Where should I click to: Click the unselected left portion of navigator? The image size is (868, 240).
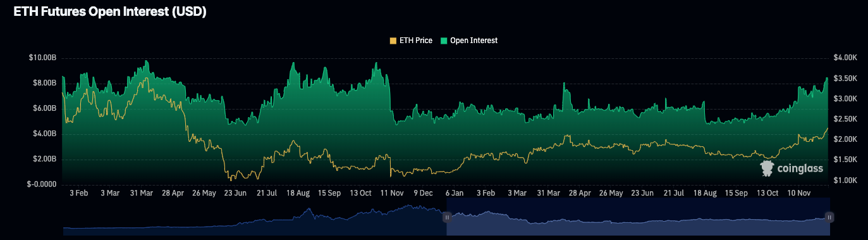pyautogui.click(x=255, y=217)
